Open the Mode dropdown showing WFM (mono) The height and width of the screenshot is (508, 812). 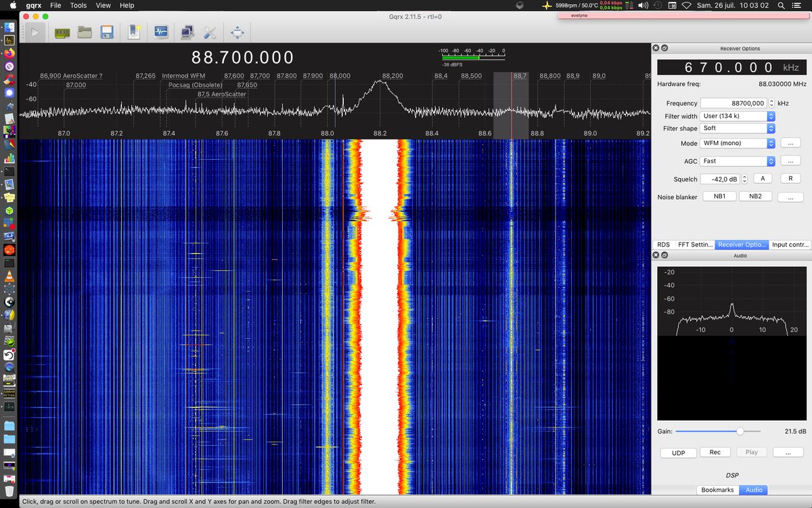tap(738, 144)
